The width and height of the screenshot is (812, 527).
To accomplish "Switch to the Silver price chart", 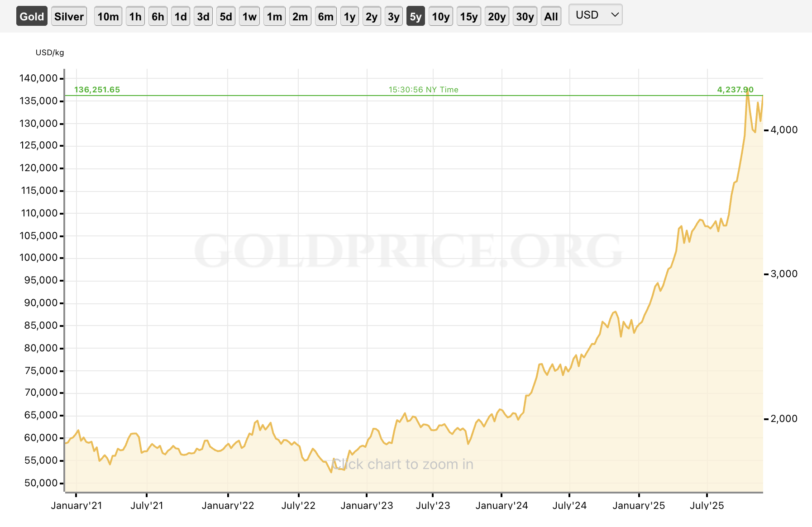I will click(x=69, y=15).
